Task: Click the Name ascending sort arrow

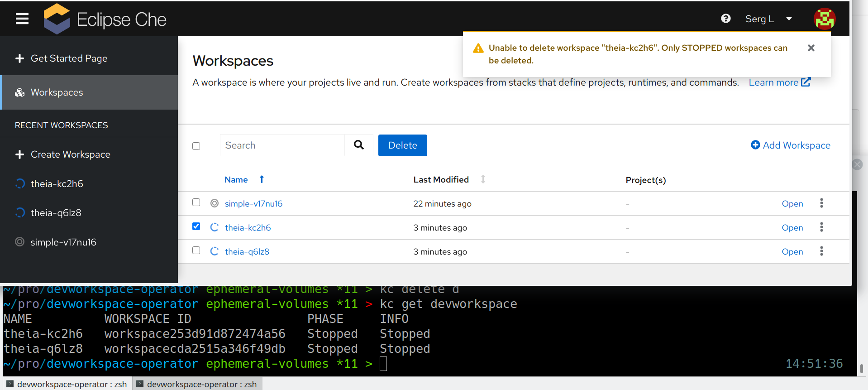Action: click(x=262, y=179)
